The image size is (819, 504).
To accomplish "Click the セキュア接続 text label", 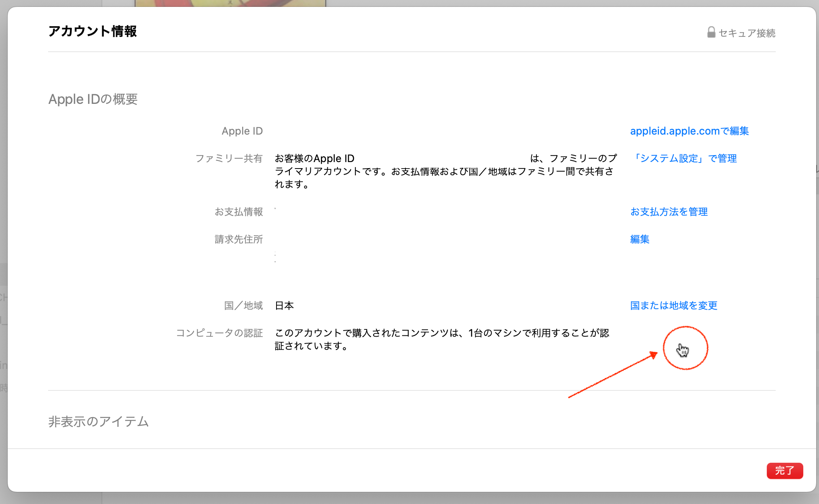I will point(747,33).
